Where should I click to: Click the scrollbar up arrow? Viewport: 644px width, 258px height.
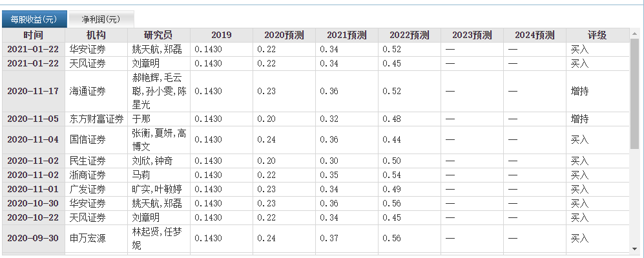click(635, 35)
